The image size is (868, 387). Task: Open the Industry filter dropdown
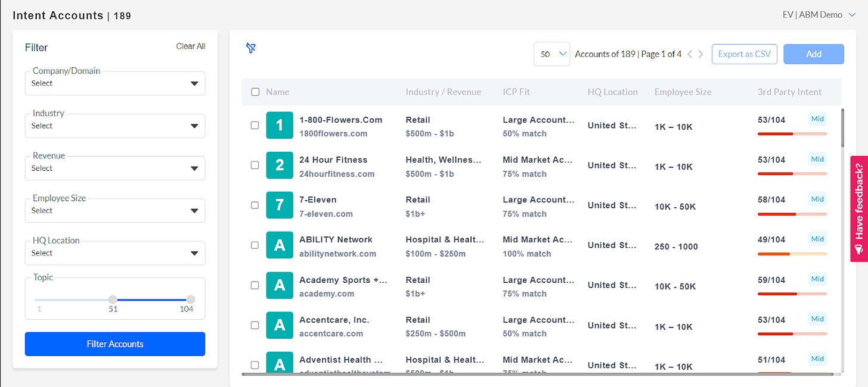pos(115,126)
